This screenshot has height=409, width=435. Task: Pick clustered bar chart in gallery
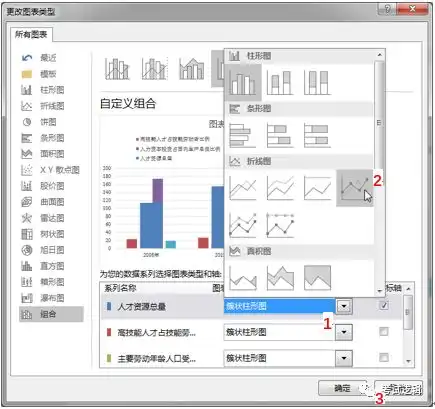243,136
